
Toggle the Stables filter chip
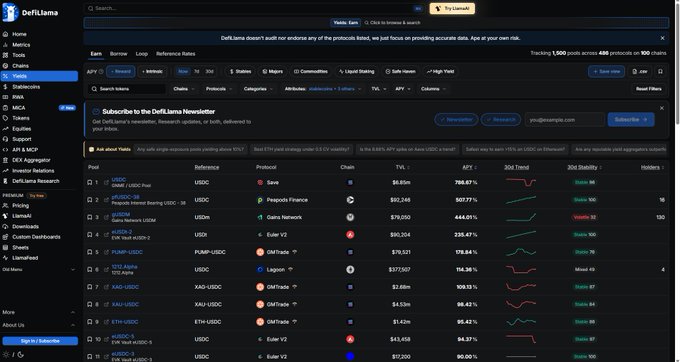click(x=240, y=72)
